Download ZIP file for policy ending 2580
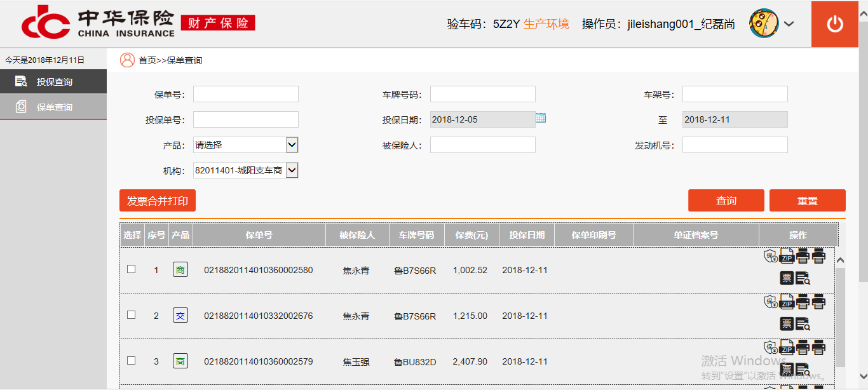Screen dimensions: 868x390 [787, 257]
